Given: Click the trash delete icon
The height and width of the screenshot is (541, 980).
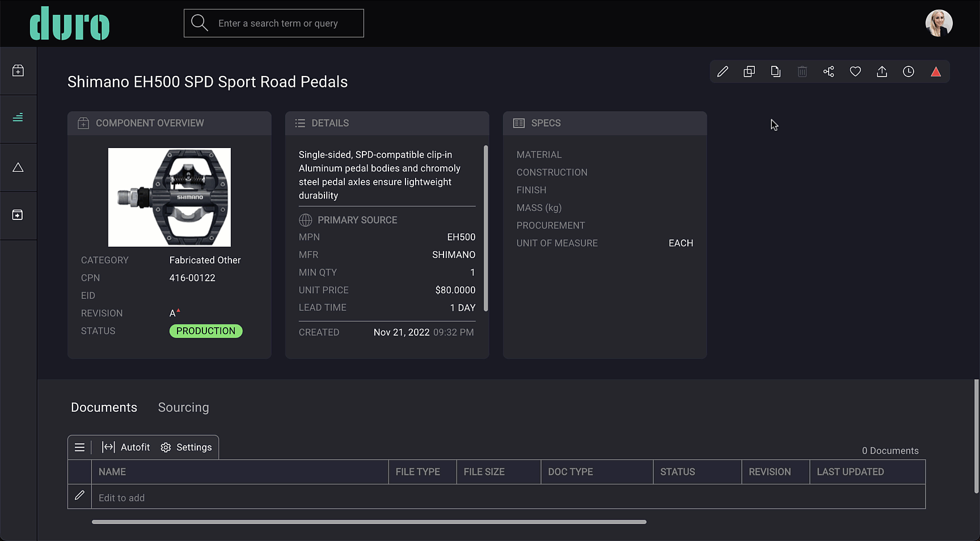Looking at the screenshot, I should point(802,71).
